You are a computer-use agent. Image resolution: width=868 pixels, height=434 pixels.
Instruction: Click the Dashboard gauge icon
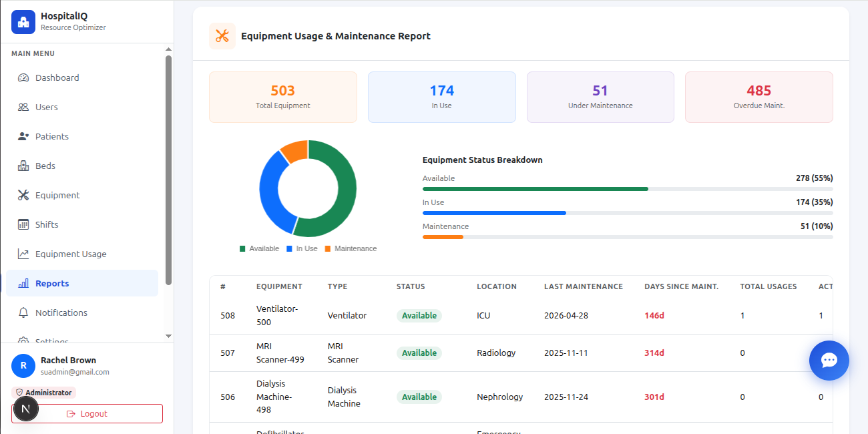[x=23, y=77]
